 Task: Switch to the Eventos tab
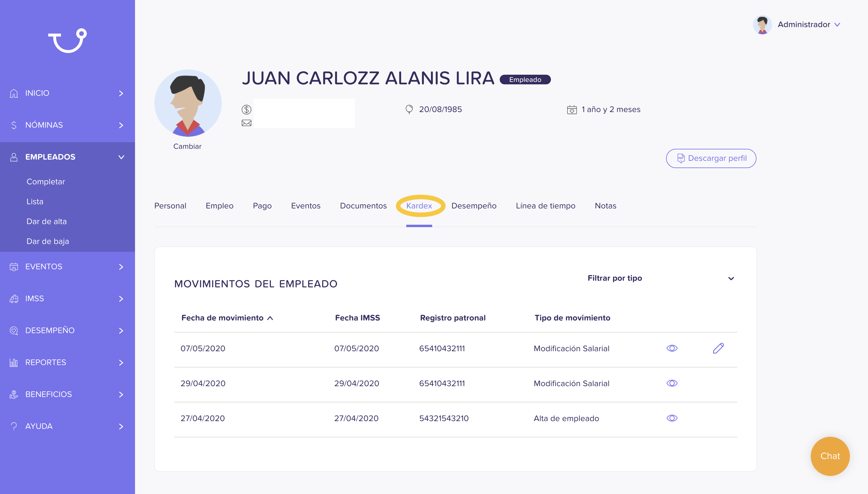[x=306, y=206]
